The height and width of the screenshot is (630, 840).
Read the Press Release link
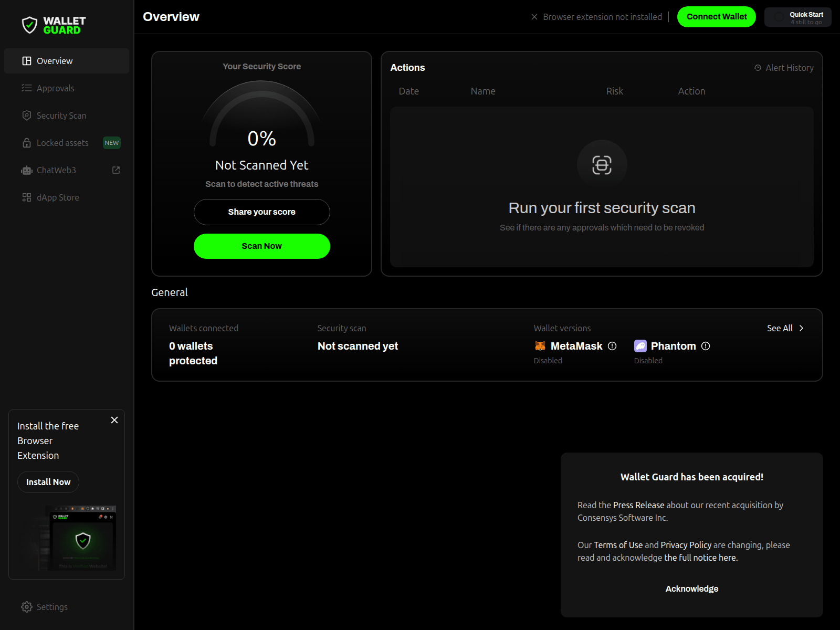638,505
